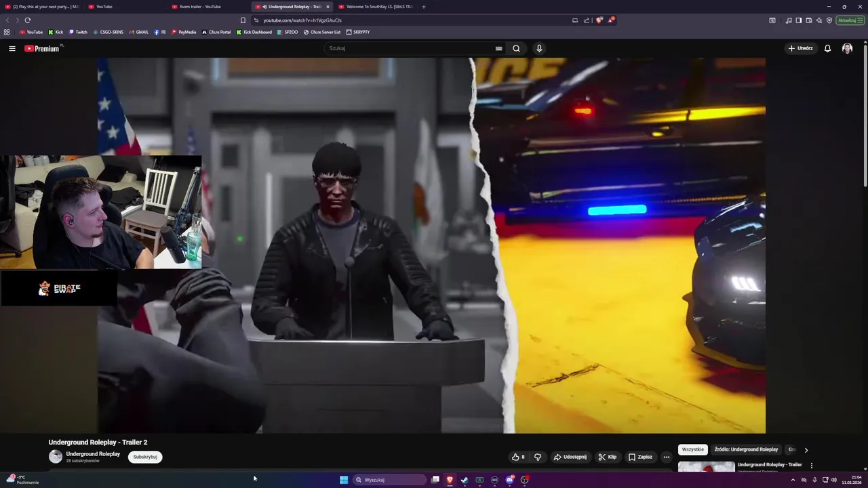The height and width of the screenshot is (488, 868).
Task: Select 'Źródło: Underground Roleplay' chip
Action: pos(746,449)
